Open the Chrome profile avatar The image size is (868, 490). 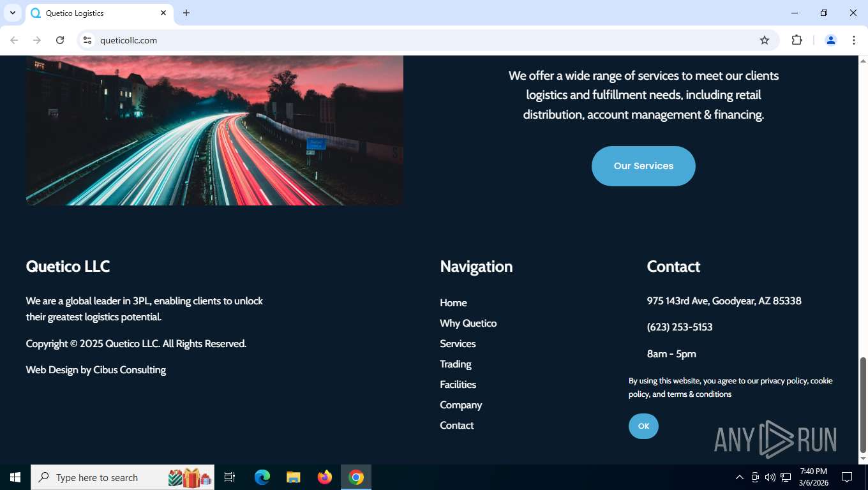tap(831, 40)
